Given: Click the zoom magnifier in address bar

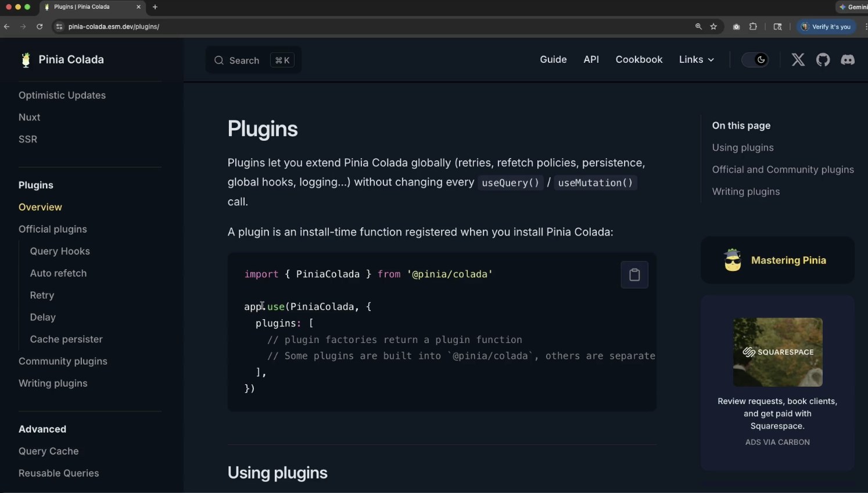Looking at the screenshot, I should pos(698,27).
